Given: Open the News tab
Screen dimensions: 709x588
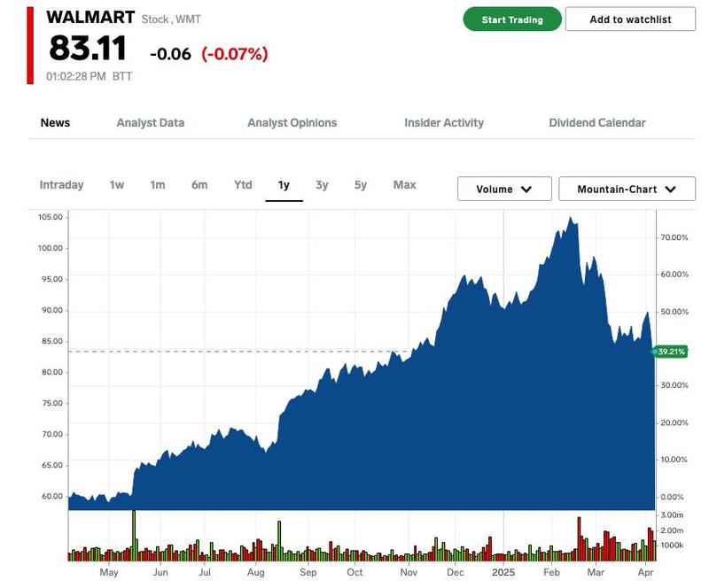Looking at the screenshot, I should click(x=55, y=123).
